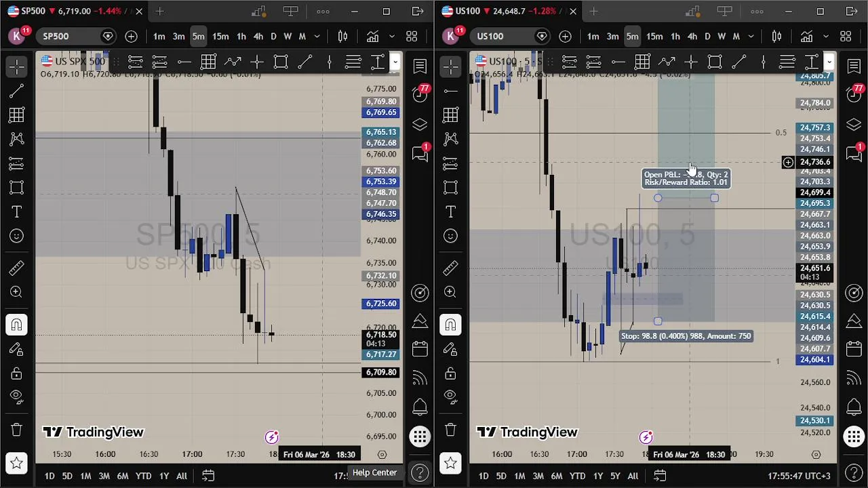Expand favorites drawing toolbar arrow in US100 window
868x488 pixels.
coord(829,62)
